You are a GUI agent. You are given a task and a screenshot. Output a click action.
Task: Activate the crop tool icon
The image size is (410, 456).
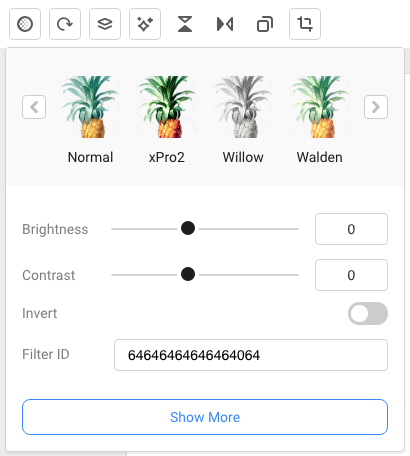pos(305,24)
